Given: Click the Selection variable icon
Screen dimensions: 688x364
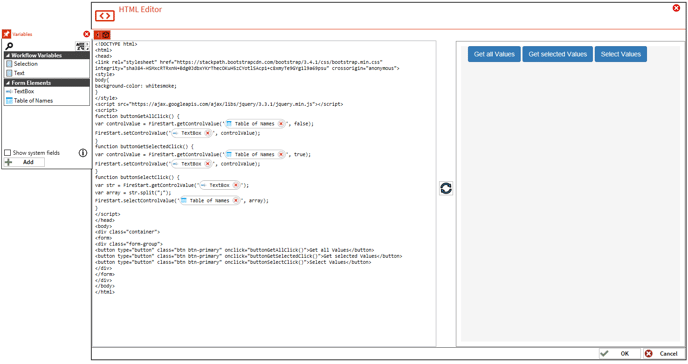Looking at the screenshot, I should pyautogui.click(x=9, y=64).
